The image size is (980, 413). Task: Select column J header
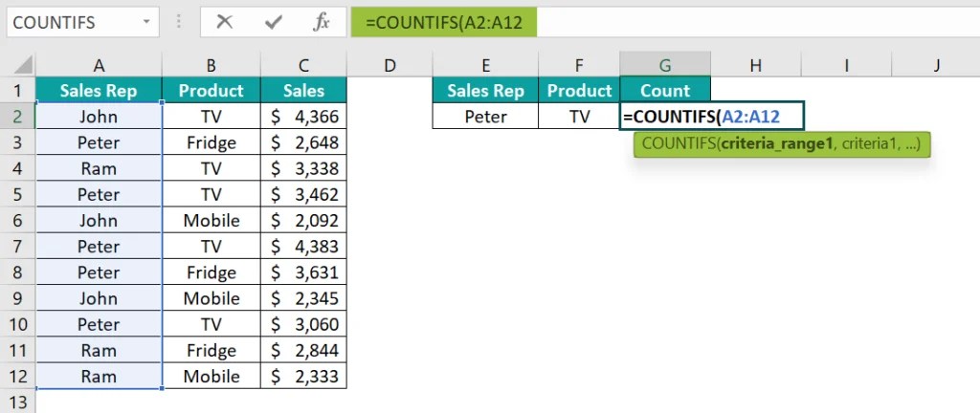coord(936,64)
